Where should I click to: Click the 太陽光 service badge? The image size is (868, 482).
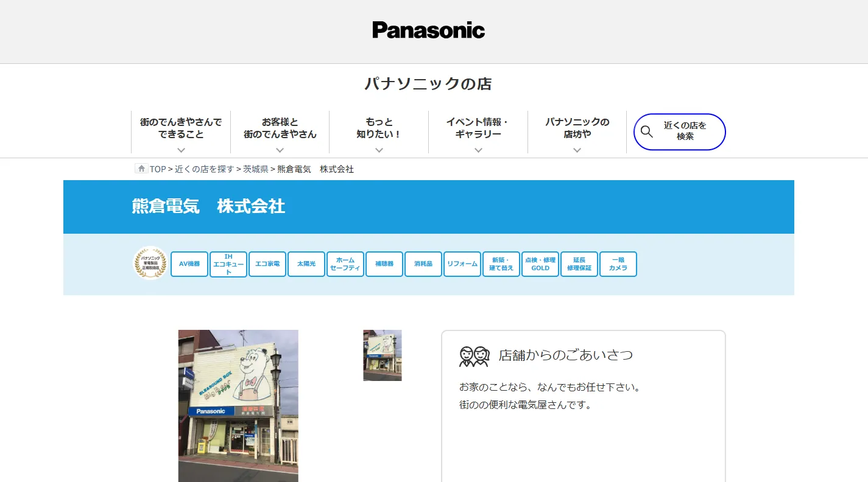click(x=306, y=264)
